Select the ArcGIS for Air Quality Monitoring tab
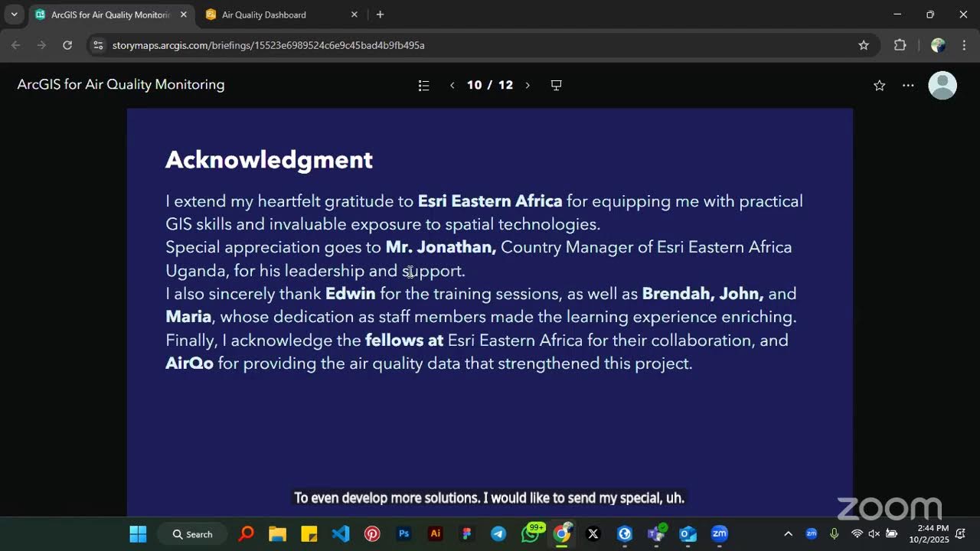Viewport: 980px width, 551px height. click(x=112, y=15)
